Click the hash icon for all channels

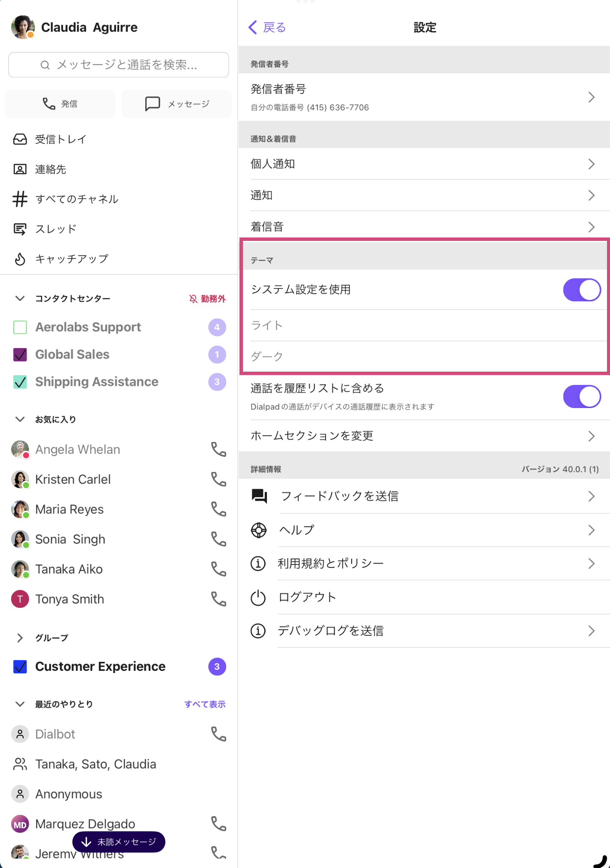pyautogui.click(x=20, y=199)
